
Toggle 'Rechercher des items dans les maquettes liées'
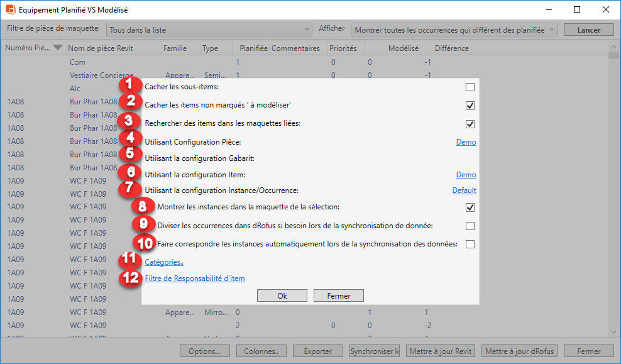tap(470, 124)
